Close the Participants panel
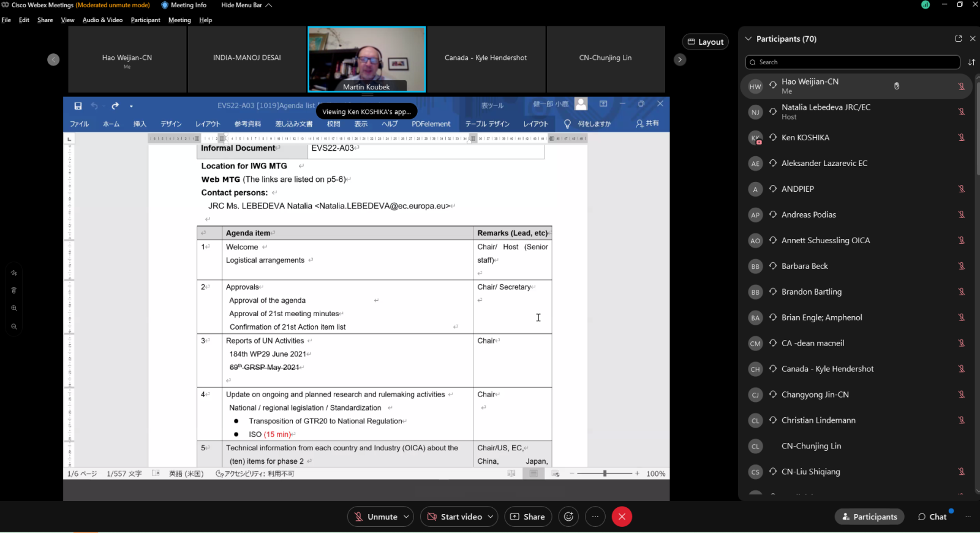 point(973,39)
